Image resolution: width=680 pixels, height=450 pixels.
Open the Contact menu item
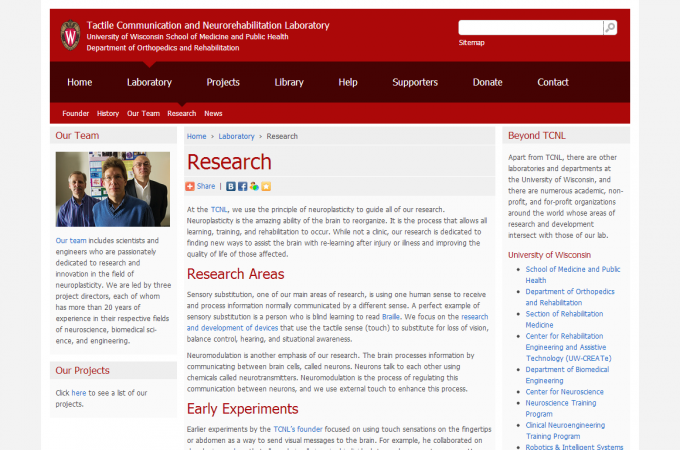pyautogui.click(x=552, y=82)
